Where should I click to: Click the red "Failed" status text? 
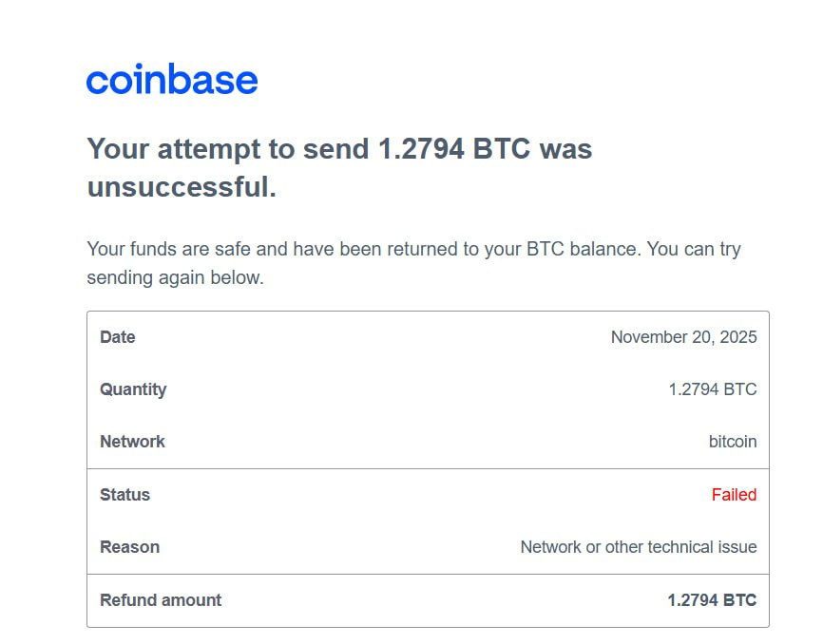point(734,495)
